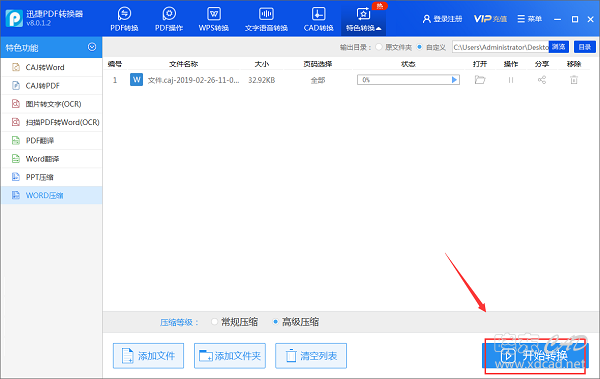Image resolution: width=600 pixels, height=379 pixels.
Task: Open the PDF操作 toolbar tab
Action: 169,19
